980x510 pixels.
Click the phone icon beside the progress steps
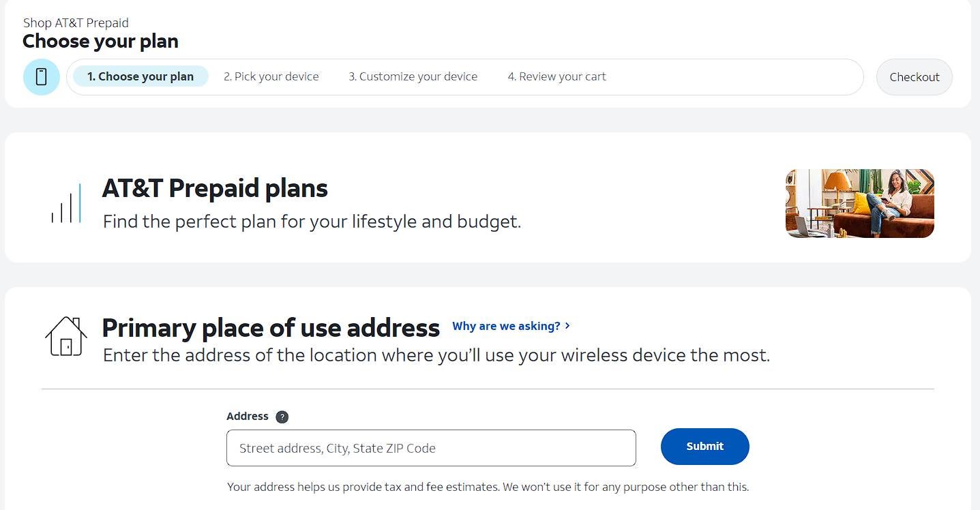point(41,77)
